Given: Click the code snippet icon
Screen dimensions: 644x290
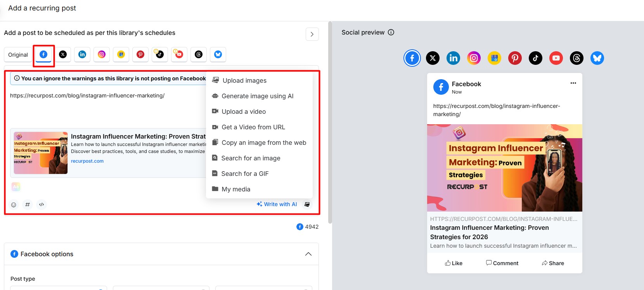Looking at the screenshot, I should [x=42, y=205].
